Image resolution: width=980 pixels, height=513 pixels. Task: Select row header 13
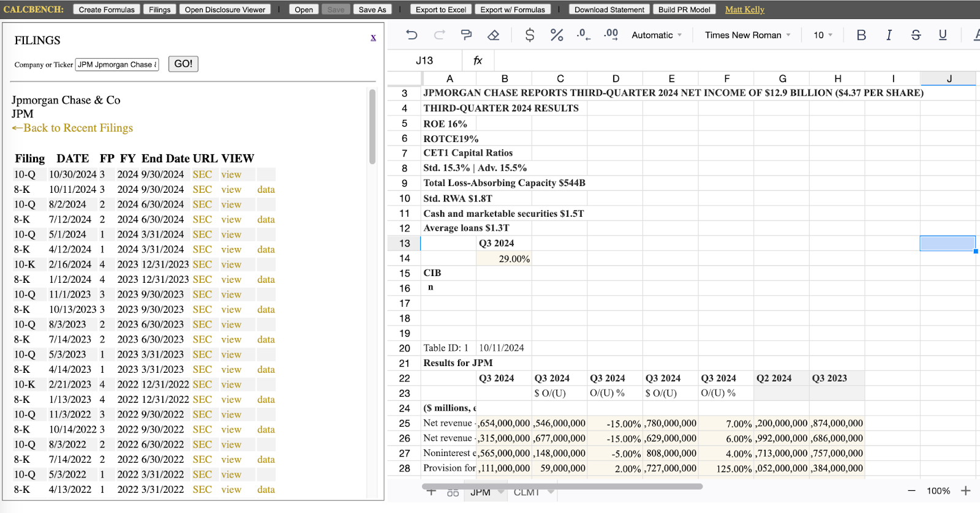point(404,243)
